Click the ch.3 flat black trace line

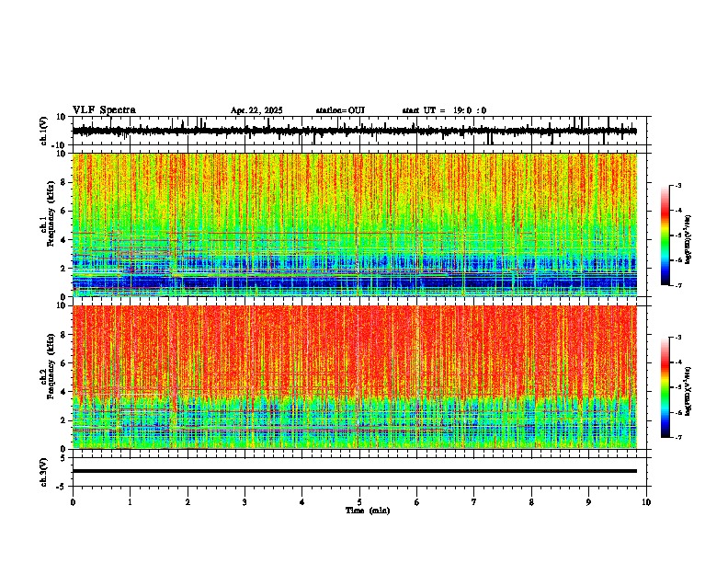(354, 471)
